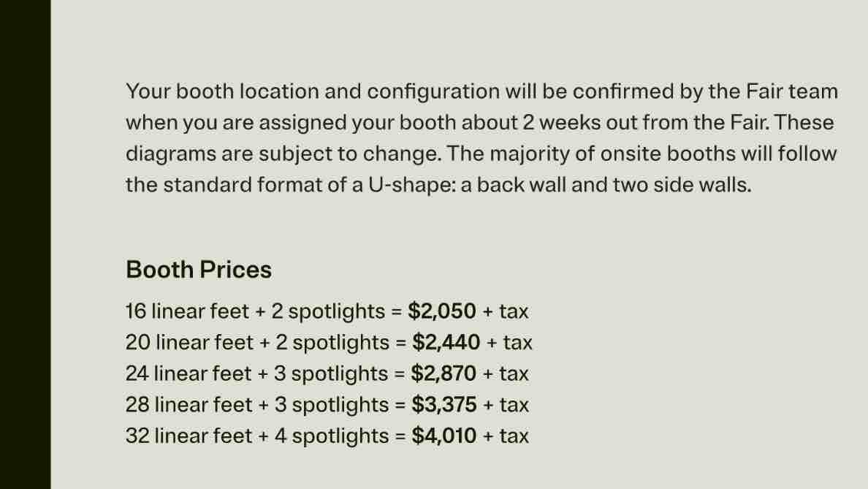This screenshot has width=868, height=489.
Task: Click the 28 linear feet pricing line
Action: point(327,405)
